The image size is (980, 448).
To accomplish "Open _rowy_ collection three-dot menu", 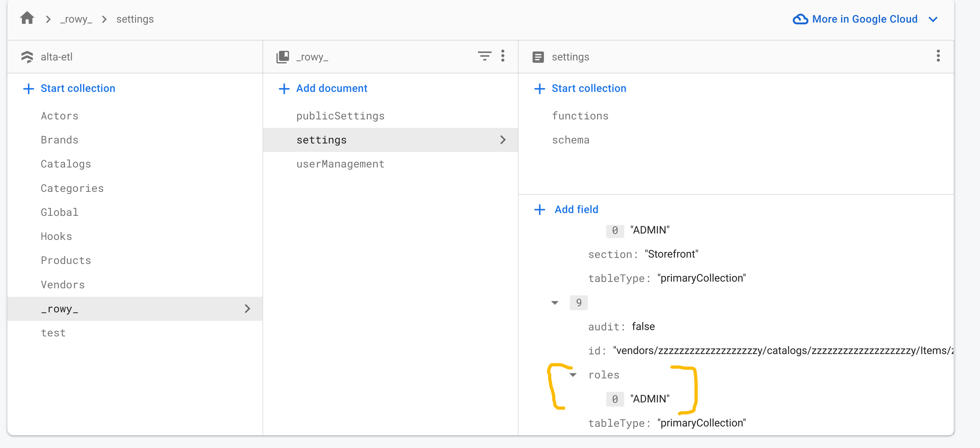I will [x=503, y=56].
